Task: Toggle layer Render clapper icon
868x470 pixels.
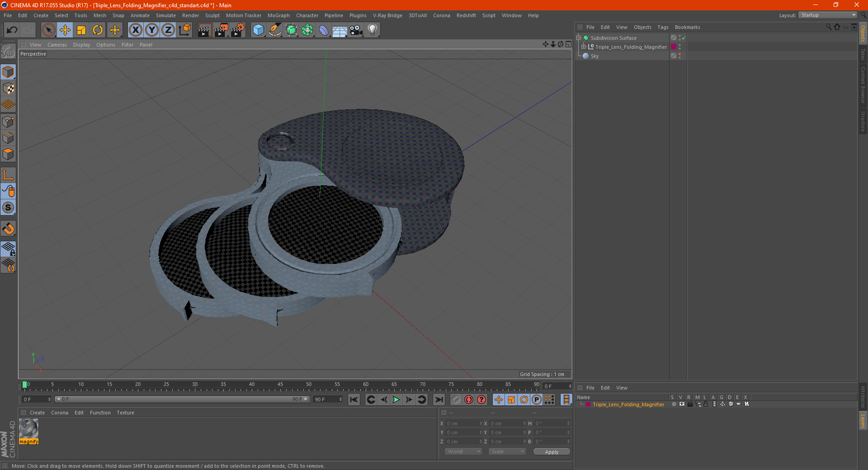Action: [690, 404]
